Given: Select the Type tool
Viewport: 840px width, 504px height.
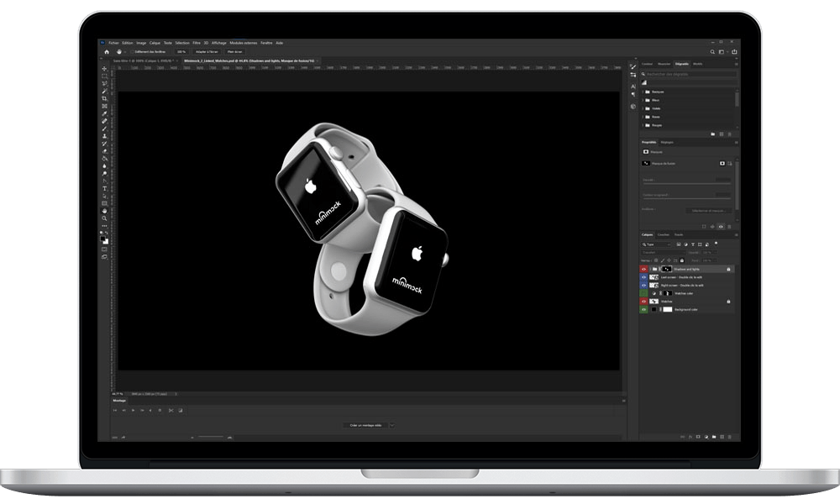Looking at the screenshot, I should click(x=104, y=188).
